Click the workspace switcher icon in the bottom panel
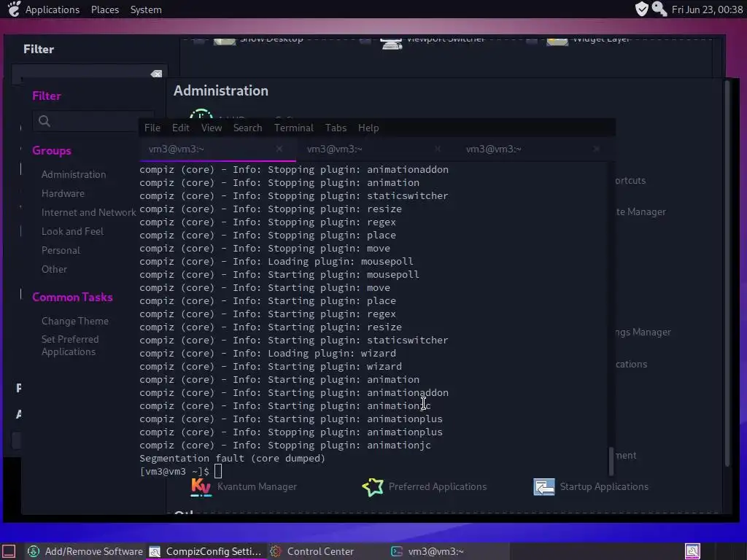This screenshot has height=560, width=747. click(692, 551)
